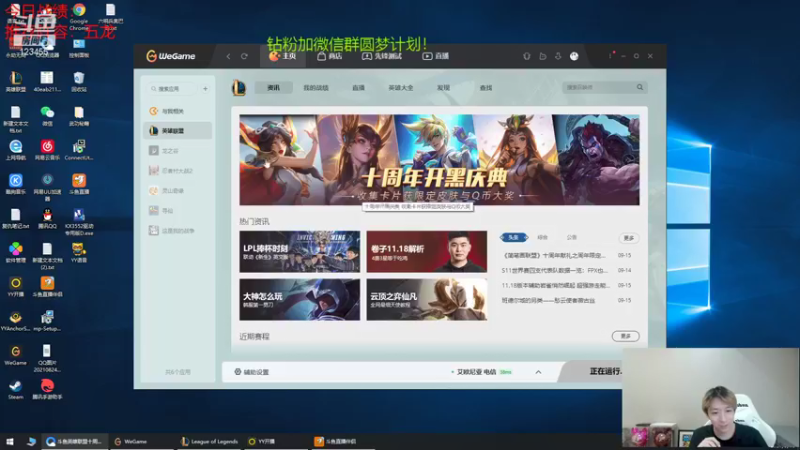Open the 大神怎么玩 news card
Image resolution: width=800 pixels, height=450 pixels.
(299, 299)
